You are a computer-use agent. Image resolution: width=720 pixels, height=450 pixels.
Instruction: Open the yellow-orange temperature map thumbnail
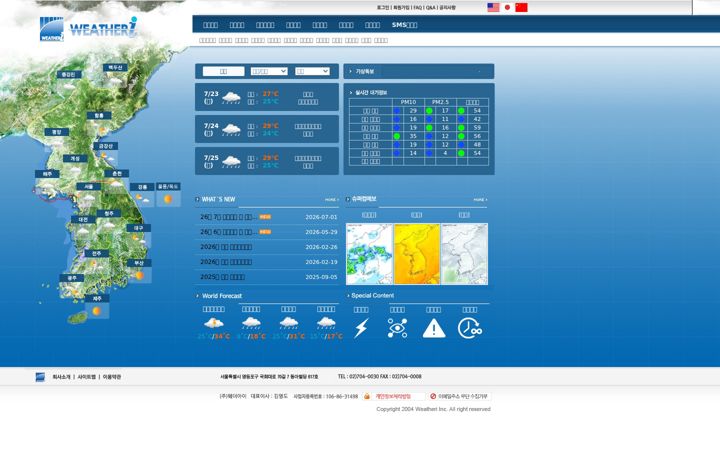pos(417,254)
